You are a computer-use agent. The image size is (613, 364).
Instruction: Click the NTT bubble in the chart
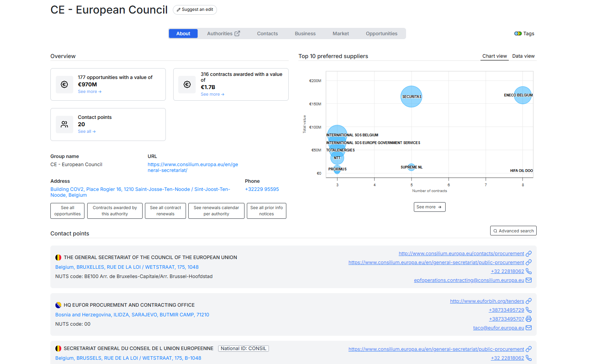tap(337, 158)
